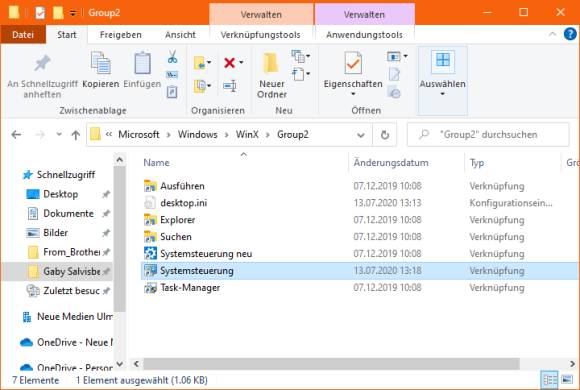
Task: Open Zuletzt besucht in navigation pane
Action: 71,291
